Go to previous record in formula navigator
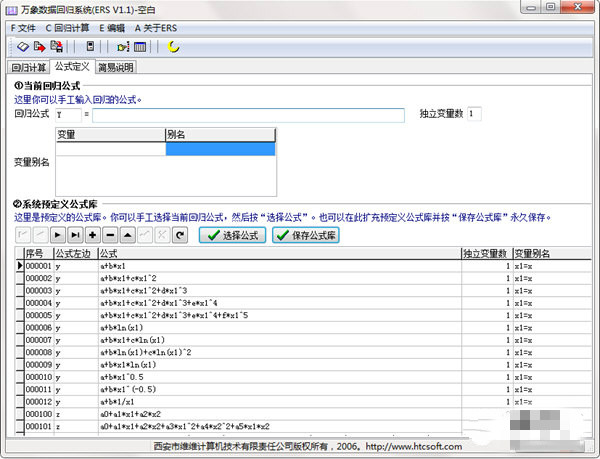Image resolution: width=600 pixels, height=459 pixels. (40, 235)
